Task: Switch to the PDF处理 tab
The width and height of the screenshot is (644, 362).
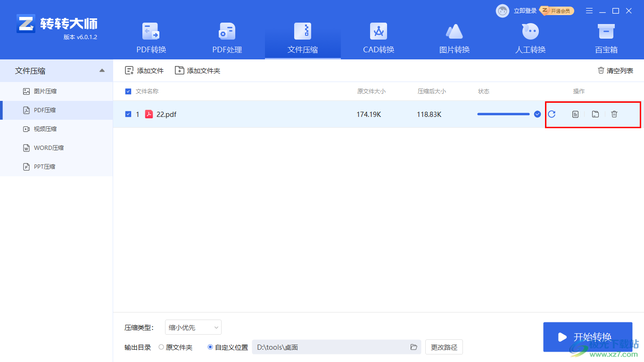Action: 227,38
